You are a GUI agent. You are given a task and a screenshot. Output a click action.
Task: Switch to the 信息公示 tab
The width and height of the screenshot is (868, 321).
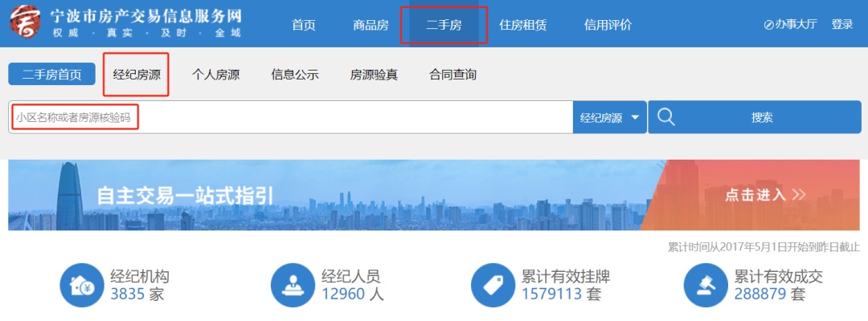295,75
